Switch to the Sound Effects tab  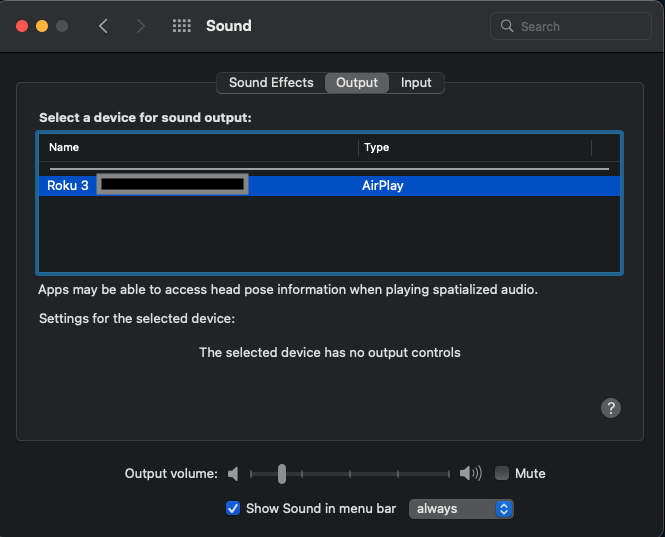pos(271,83)
